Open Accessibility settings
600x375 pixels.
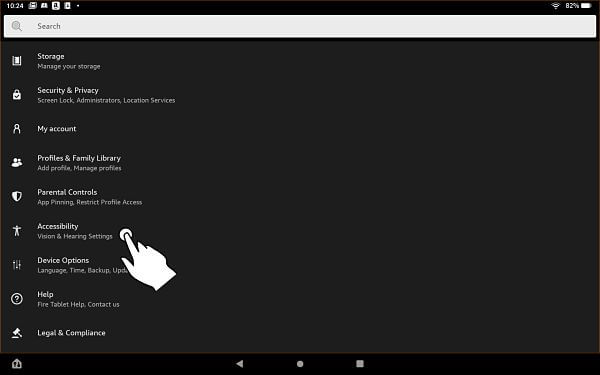click(x=300, y=231)
